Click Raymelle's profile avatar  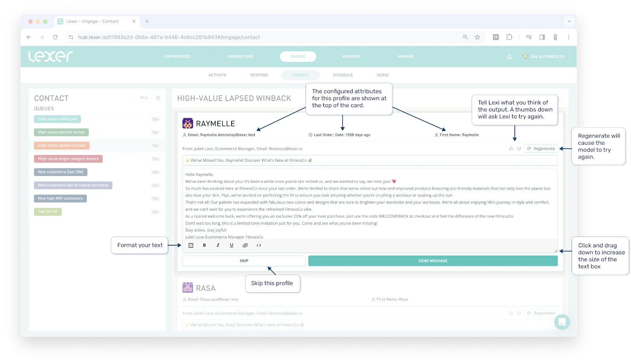188,123
